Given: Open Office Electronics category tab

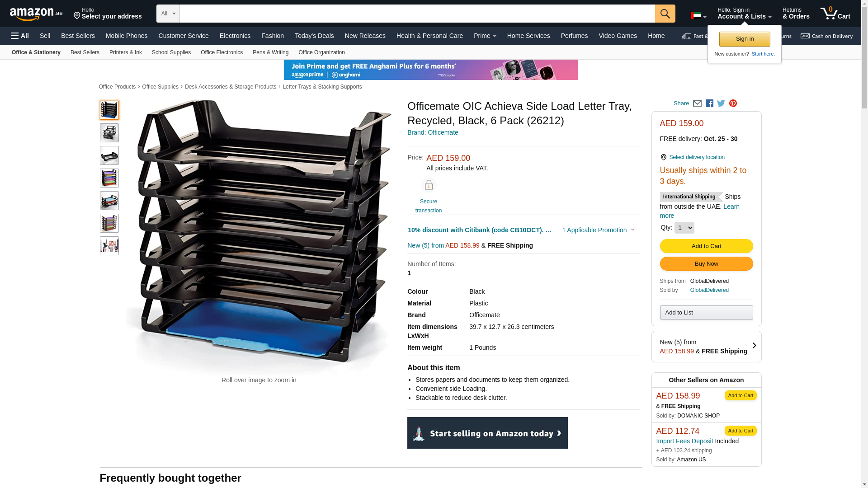Looking at the screenshot, I should pyautogui.click(x=222, y=52).
